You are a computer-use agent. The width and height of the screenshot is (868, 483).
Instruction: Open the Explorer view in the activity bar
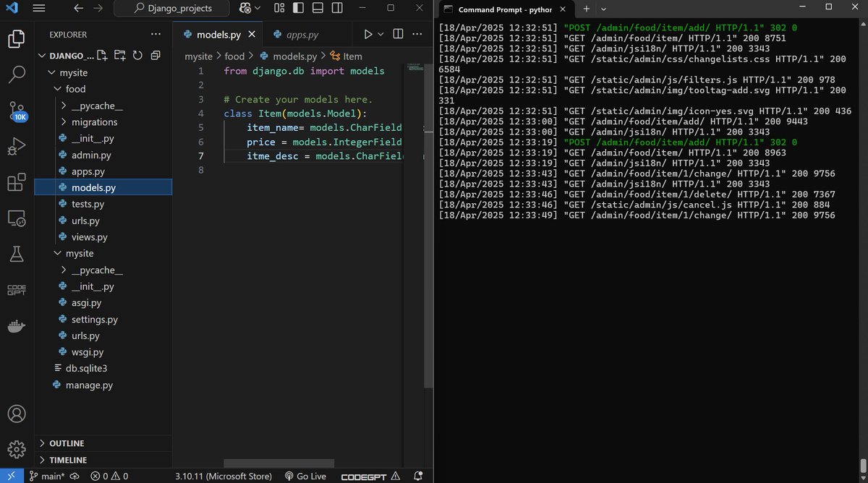(x=16, y=38)
